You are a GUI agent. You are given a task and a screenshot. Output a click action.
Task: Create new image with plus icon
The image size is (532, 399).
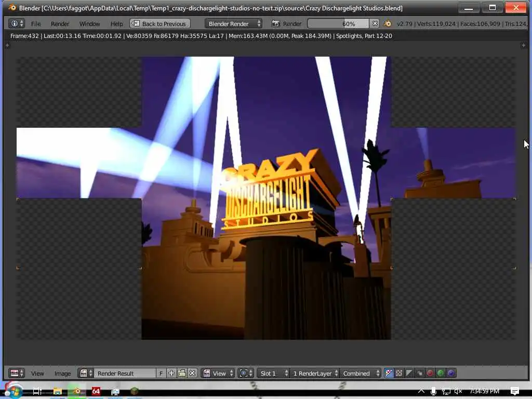[x=171, y=373]
